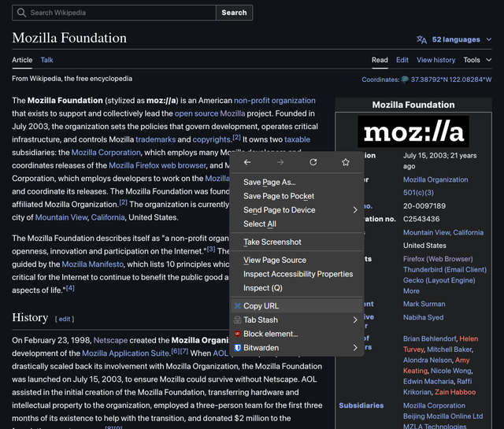Expand Send Page to Device submenu arrow
504x429 pixels.
(355, 210)
